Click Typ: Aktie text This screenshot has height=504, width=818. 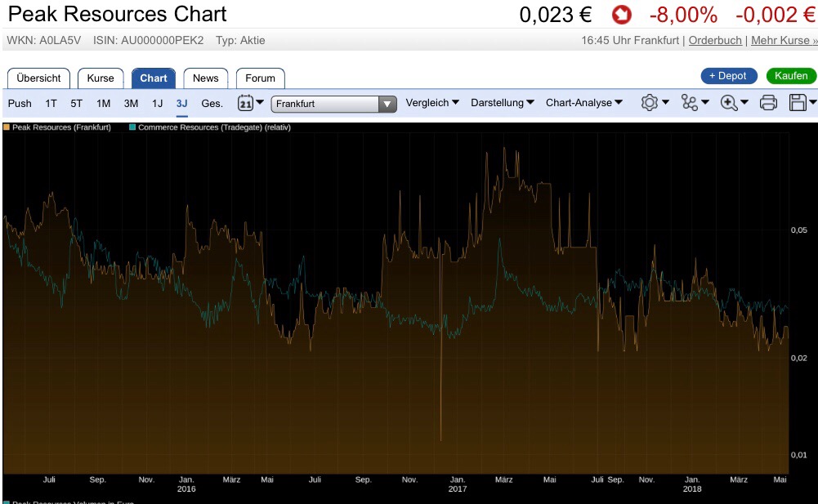pyautogui.click(x=240, y=40)
